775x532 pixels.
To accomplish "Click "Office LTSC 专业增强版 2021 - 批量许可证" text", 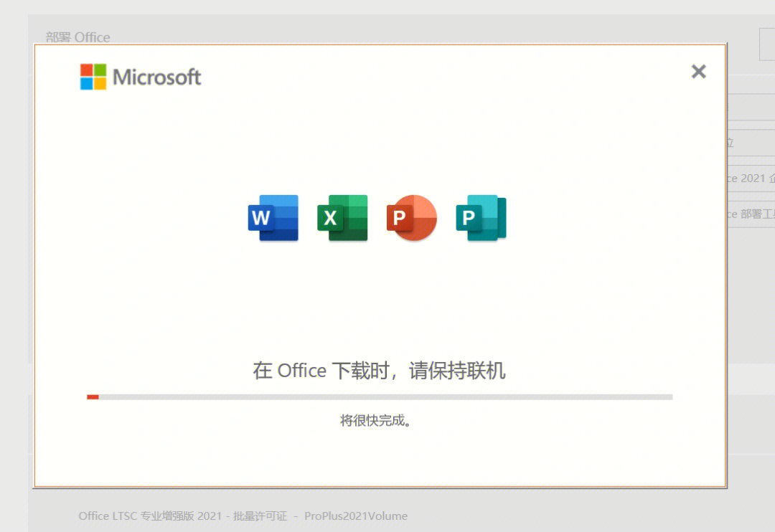I will point(183,516).
